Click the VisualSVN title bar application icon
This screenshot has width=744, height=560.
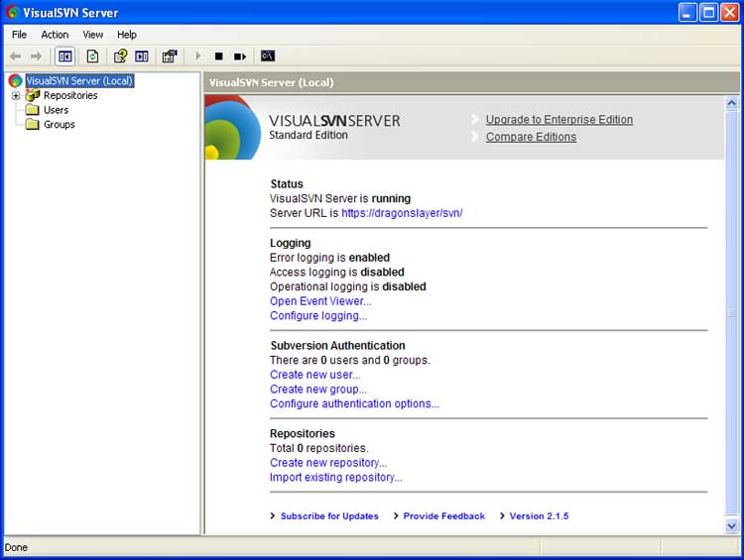pyautogui.click(x=12, y=12)
